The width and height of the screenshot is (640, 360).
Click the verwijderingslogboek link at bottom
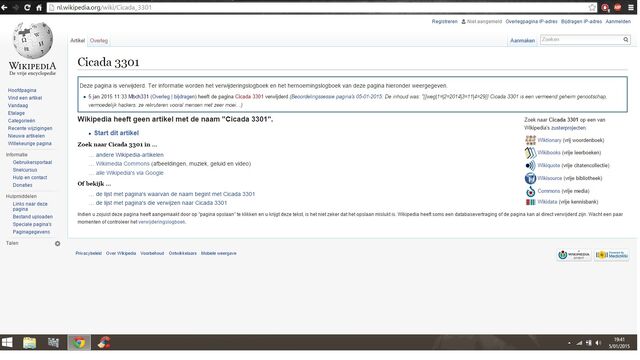click(x=162, y=222)
